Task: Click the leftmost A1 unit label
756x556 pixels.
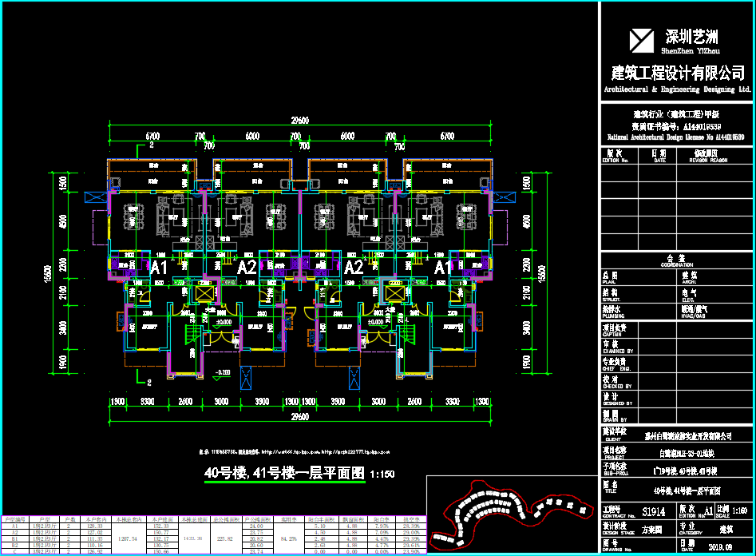Action: click(159, 268)
